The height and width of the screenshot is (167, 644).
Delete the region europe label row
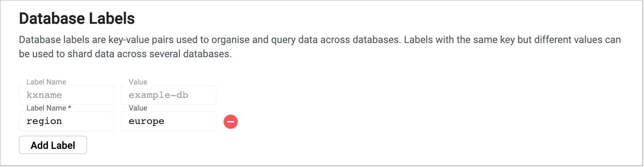pos(231,122)
